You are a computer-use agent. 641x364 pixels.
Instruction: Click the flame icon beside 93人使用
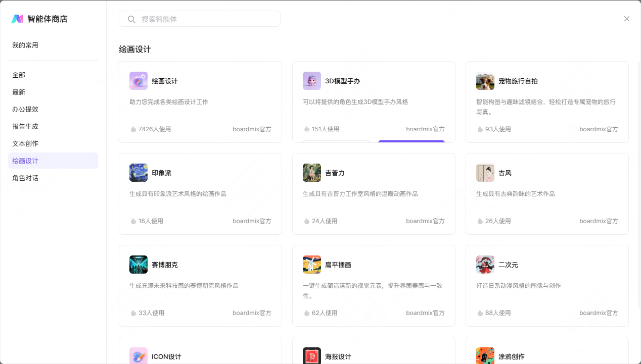point(480,129)
